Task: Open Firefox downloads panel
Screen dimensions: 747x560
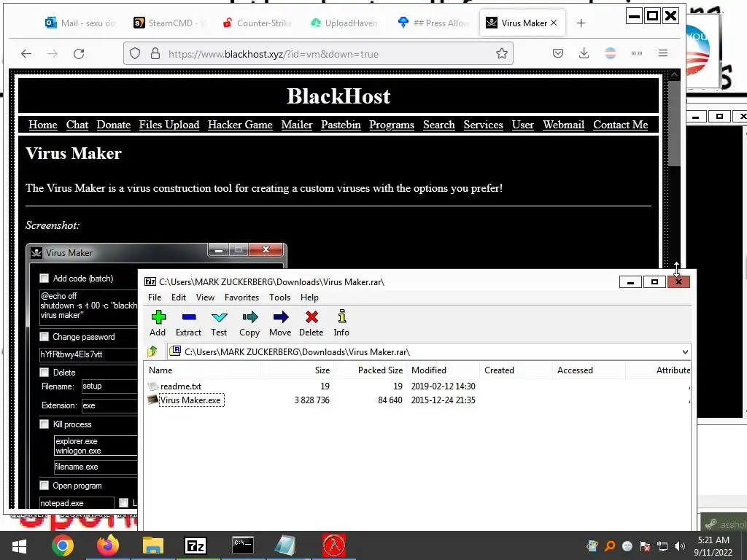Action: (x=584, y=53)
